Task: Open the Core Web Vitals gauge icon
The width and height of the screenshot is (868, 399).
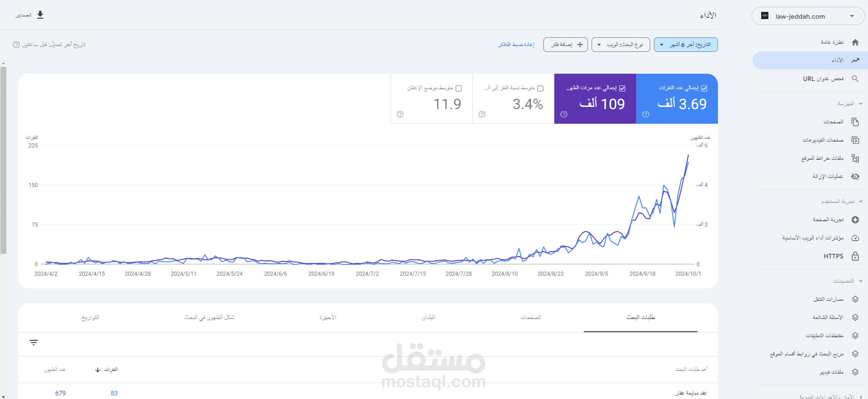Action: click(855, 238)
